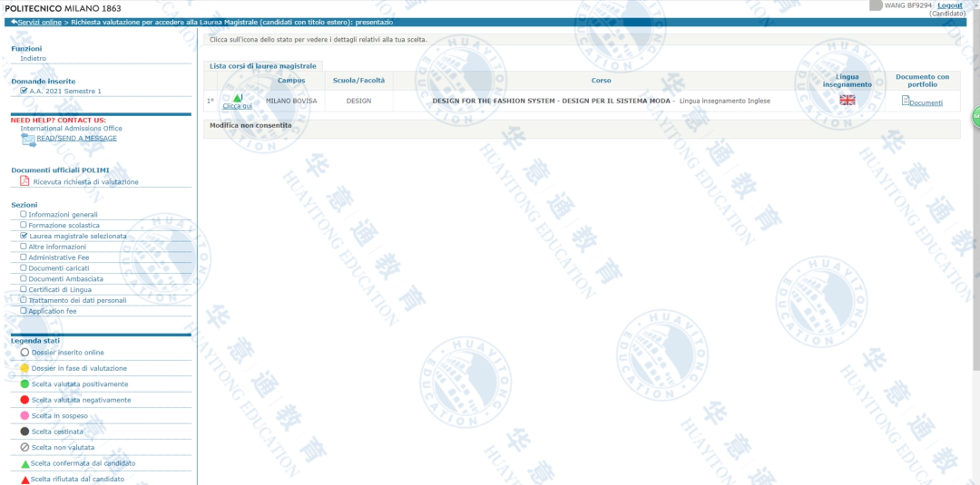Open the Documenti link in course row
Viewport: 980px width, 485px height.
[x=926, y=103]
